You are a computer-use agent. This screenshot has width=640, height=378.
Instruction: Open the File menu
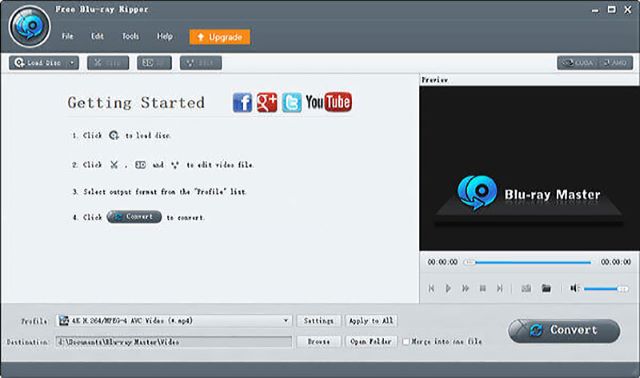coord(67,36)
